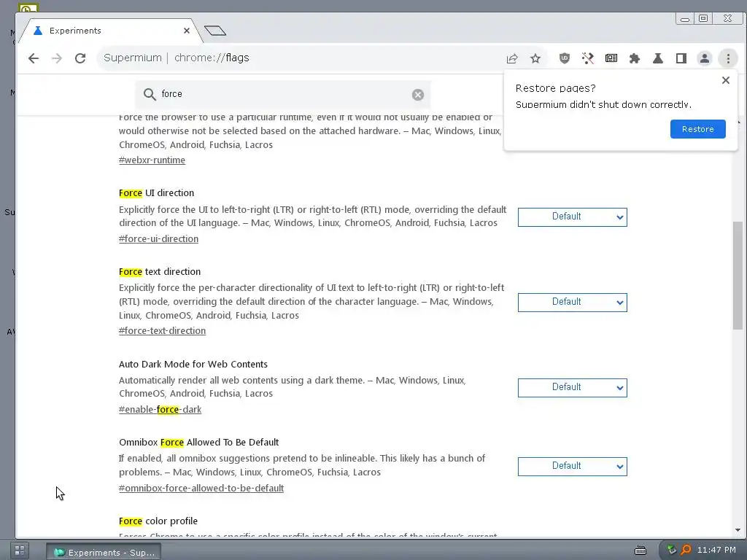This screenshot has width=747, height=560.
Task: Click the Restore button
Action: pos(697,129)
